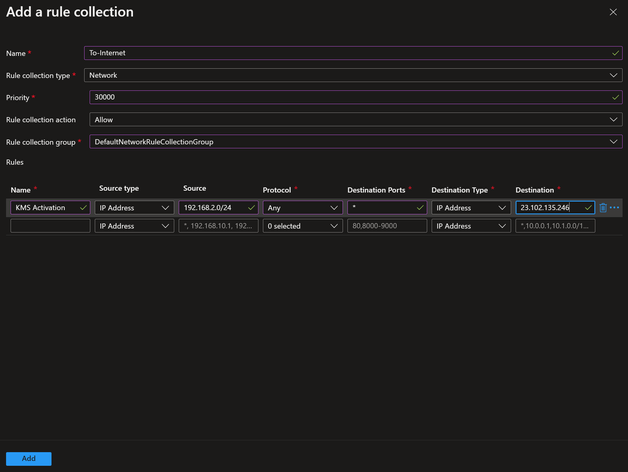Open Source type dropdown in KMS Activation row

pyautogui.click(x=134, y=208)
